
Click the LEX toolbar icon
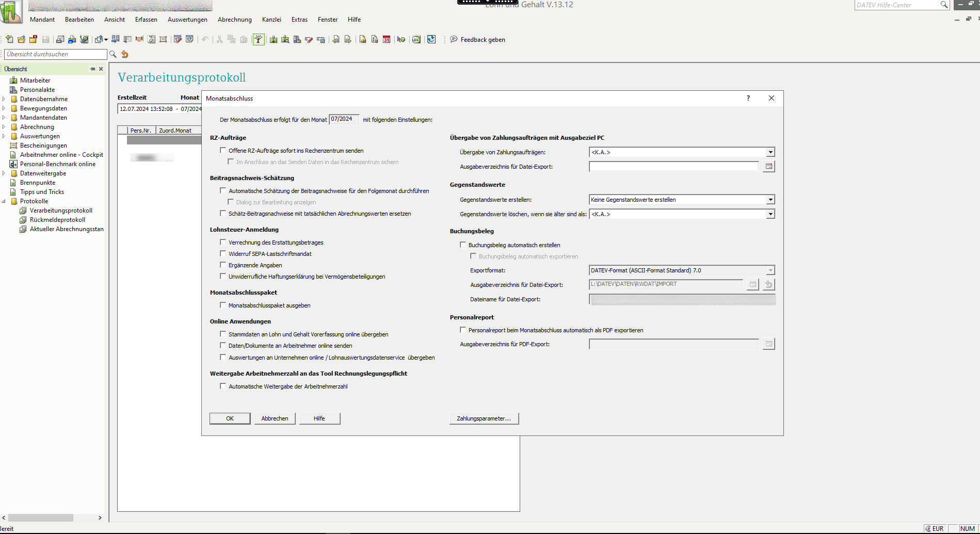416,40
